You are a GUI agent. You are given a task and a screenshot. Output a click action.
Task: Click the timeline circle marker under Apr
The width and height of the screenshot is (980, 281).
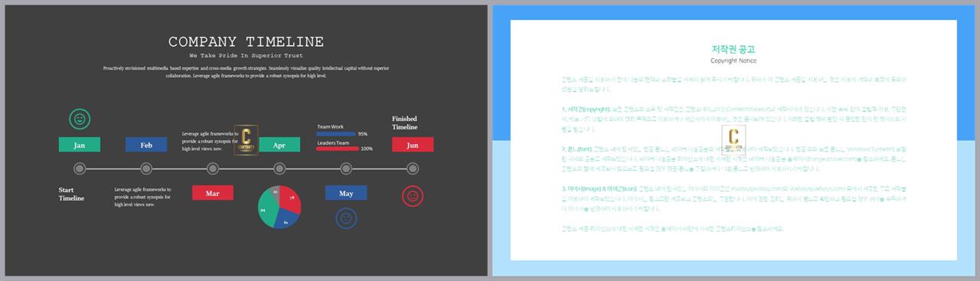click(279, 168)
